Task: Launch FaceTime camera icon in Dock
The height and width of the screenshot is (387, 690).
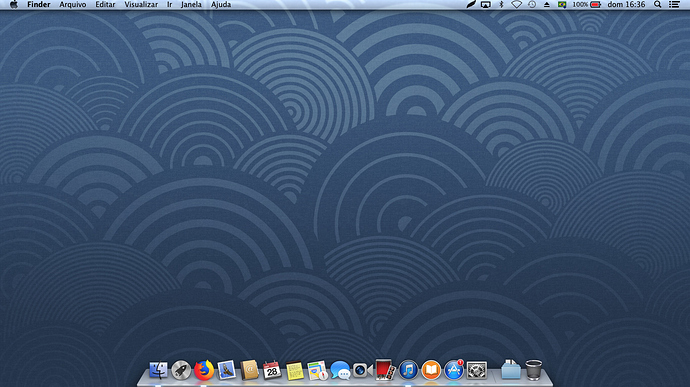Action: (363, 370)
